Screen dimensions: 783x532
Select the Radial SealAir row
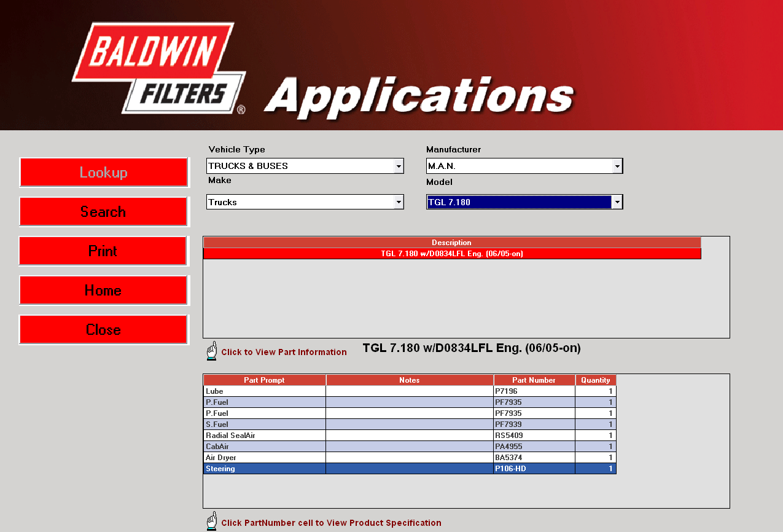[x=410, y=436]
